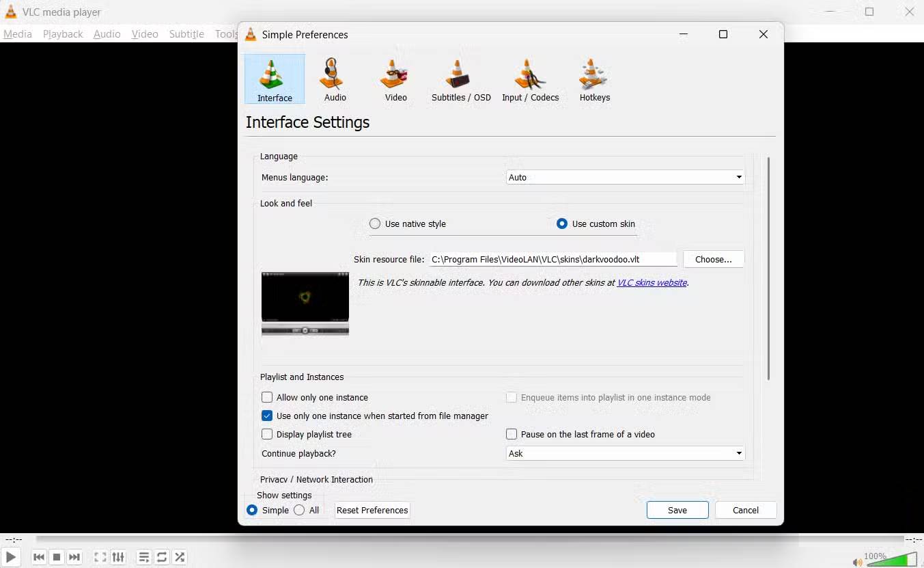
Task: Toggle fullscreen mode icon in playback bar
Action: (x=99, y=557)
